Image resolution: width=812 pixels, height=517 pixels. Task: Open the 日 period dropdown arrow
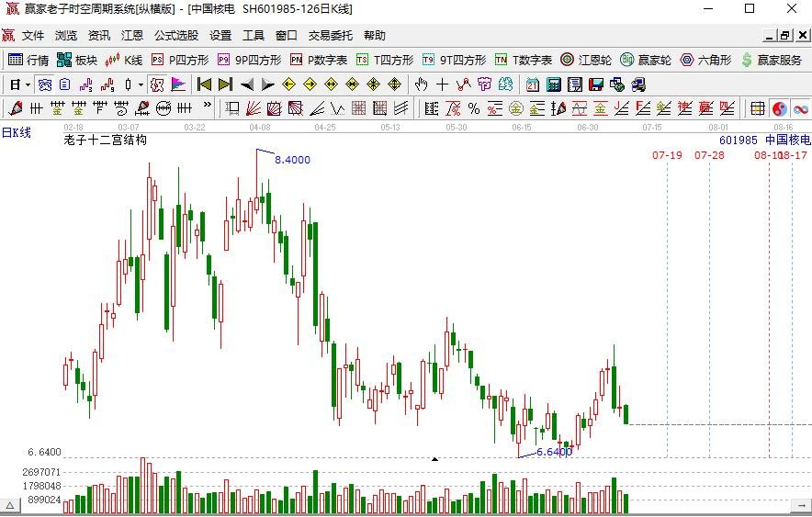(28, 84)
